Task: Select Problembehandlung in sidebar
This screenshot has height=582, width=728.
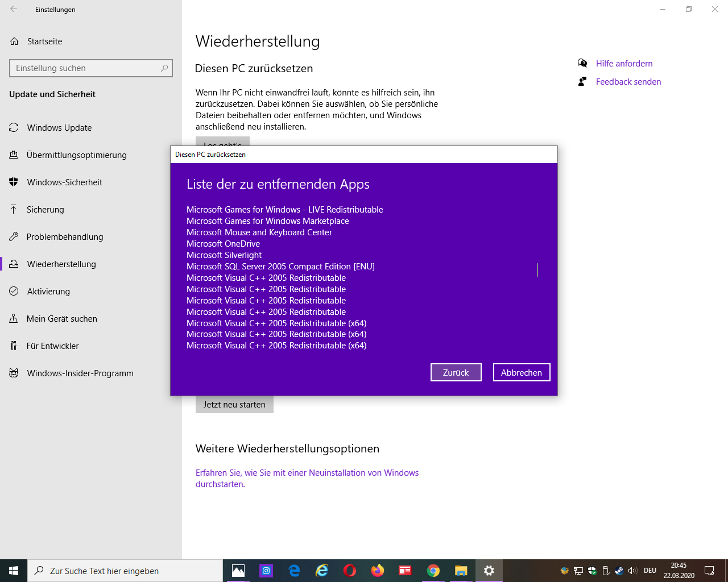Action: point(91,237)
